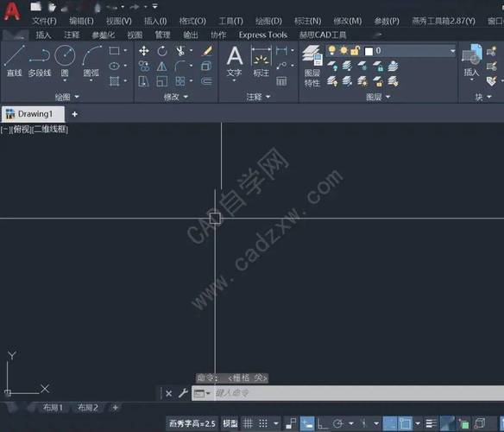
Task: Open Layer Properties (图层特性) manager
Action: [x=312, y=67]
